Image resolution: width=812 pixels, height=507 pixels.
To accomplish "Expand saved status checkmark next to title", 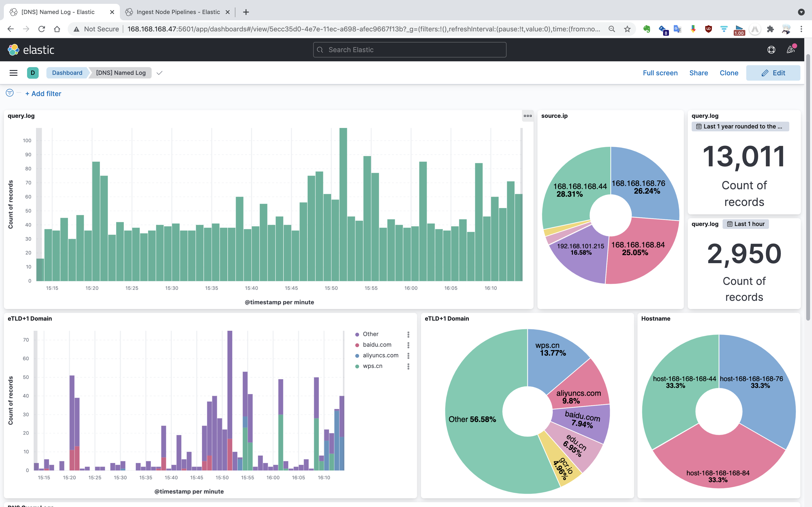I will tap(159, 73).
